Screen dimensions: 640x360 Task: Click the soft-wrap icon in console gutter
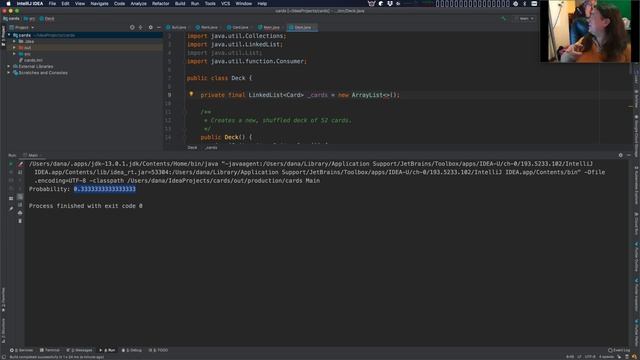(x=20, y=196)
